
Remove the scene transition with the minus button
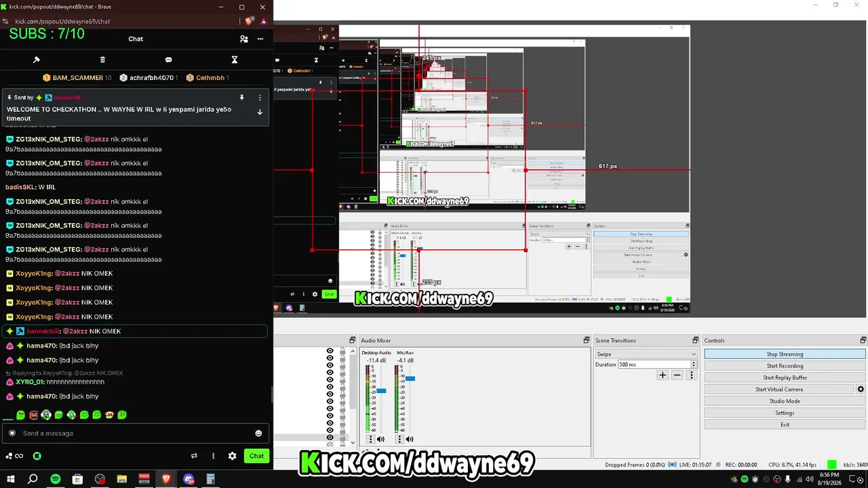(x=677, y=375)
